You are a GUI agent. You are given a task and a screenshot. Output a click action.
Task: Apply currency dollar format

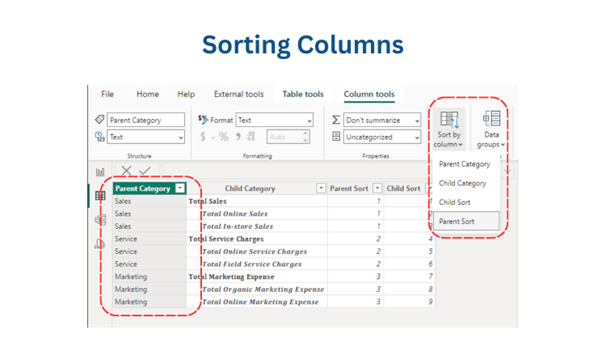click(203, 136)
